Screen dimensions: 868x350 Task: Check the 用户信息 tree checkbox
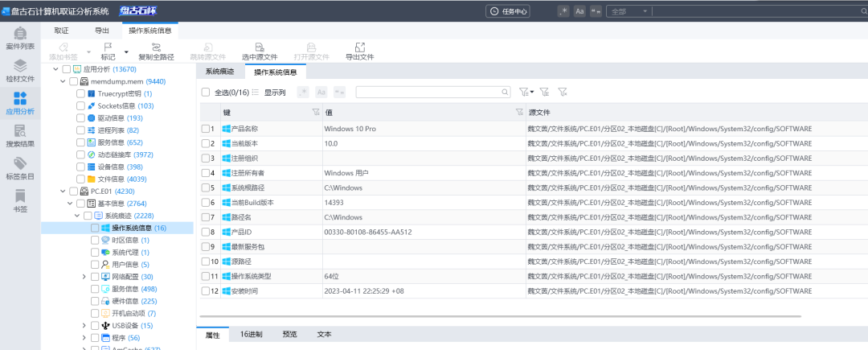95,264
